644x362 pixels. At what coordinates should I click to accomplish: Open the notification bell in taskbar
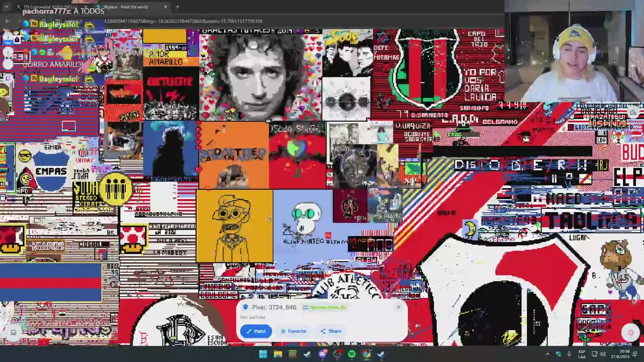point(634,354)
